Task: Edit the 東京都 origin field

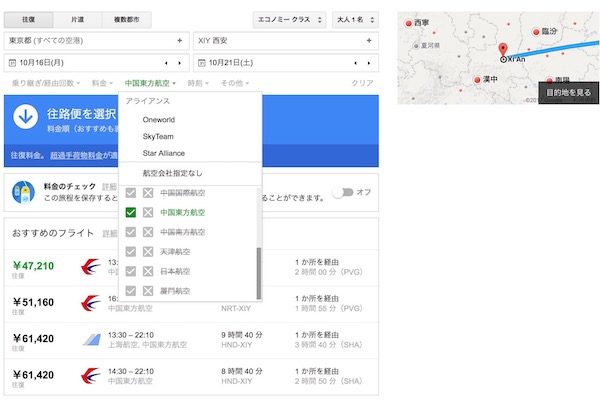Action: click(x=96, y=41)
